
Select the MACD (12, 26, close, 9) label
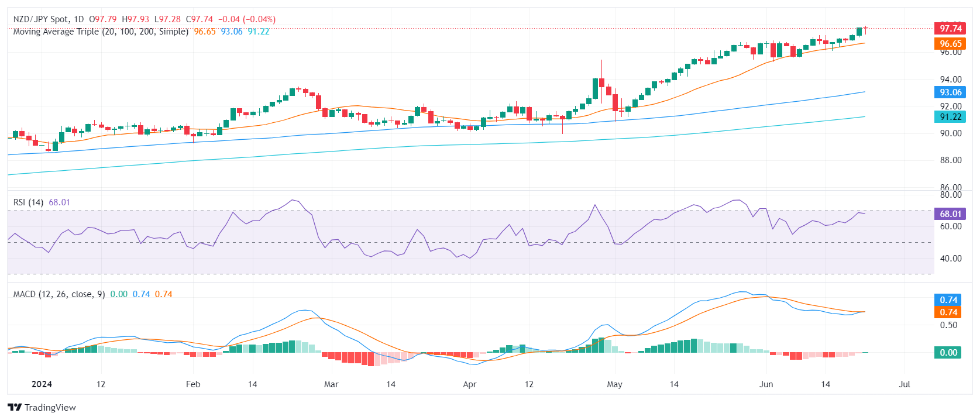[x=59, y=294]
